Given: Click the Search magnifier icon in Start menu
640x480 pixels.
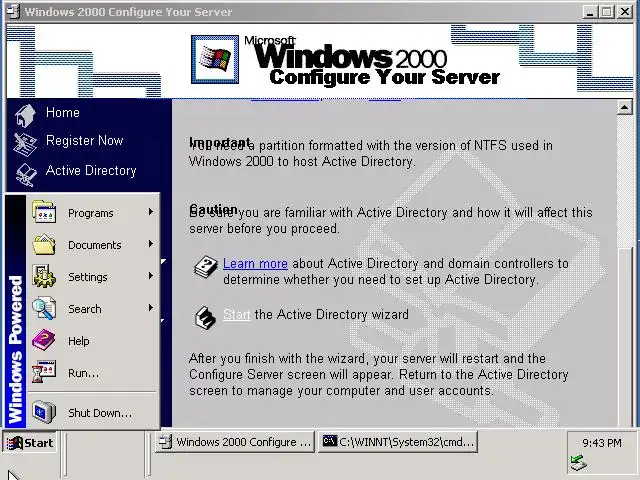Looking at the screenshot, I should (44, 308).
